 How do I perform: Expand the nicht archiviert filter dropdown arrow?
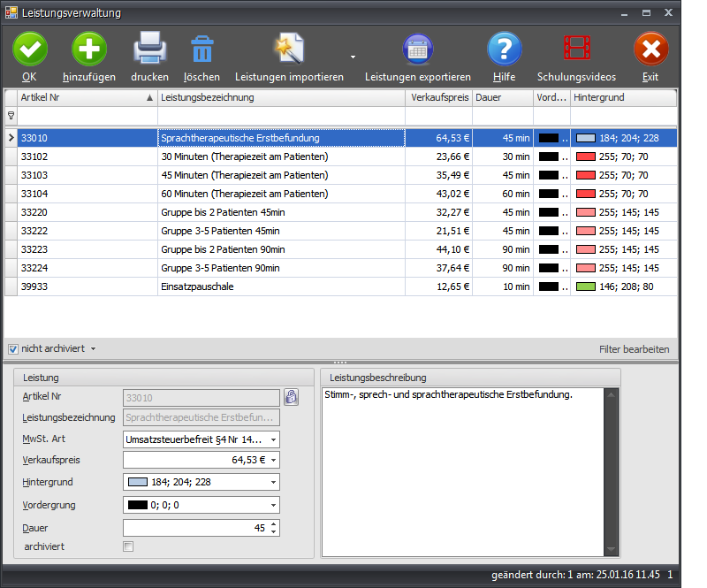[x=93, y=349]
